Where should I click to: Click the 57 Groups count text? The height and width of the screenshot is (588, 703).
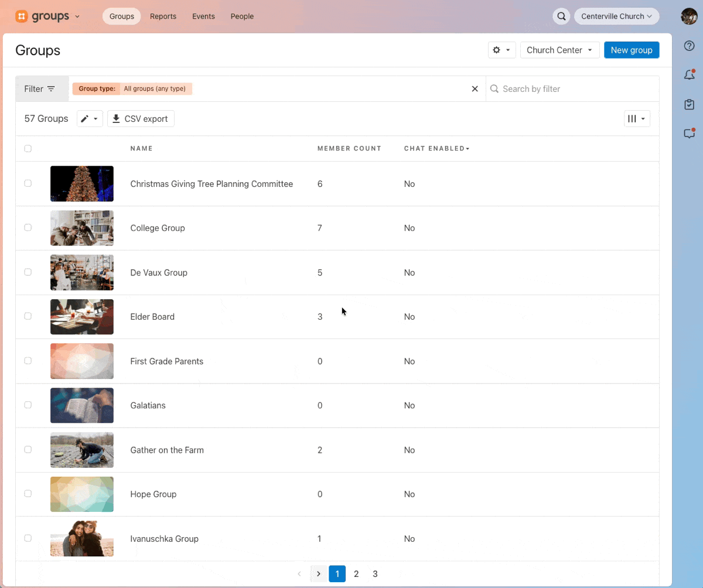tap(46, 119)
